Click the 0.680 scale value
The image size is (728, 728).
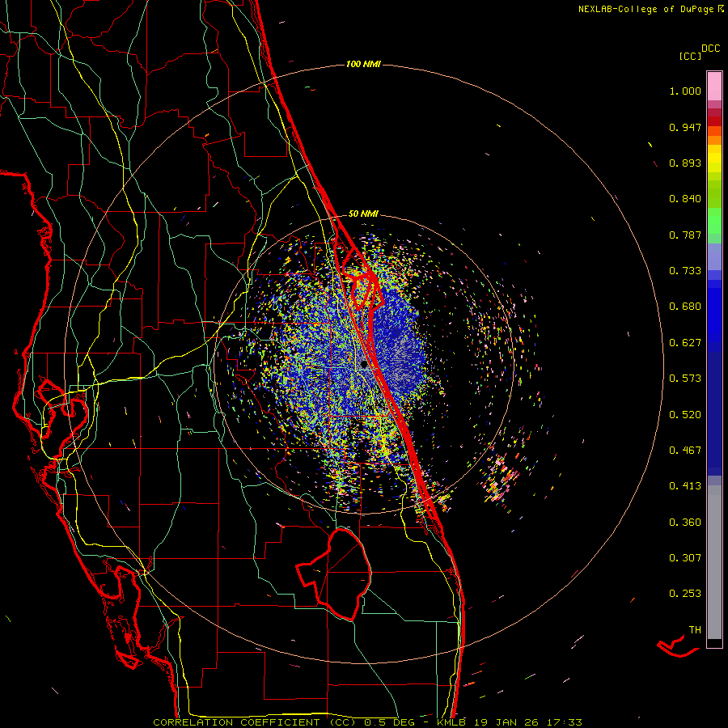tap(685, 307)
